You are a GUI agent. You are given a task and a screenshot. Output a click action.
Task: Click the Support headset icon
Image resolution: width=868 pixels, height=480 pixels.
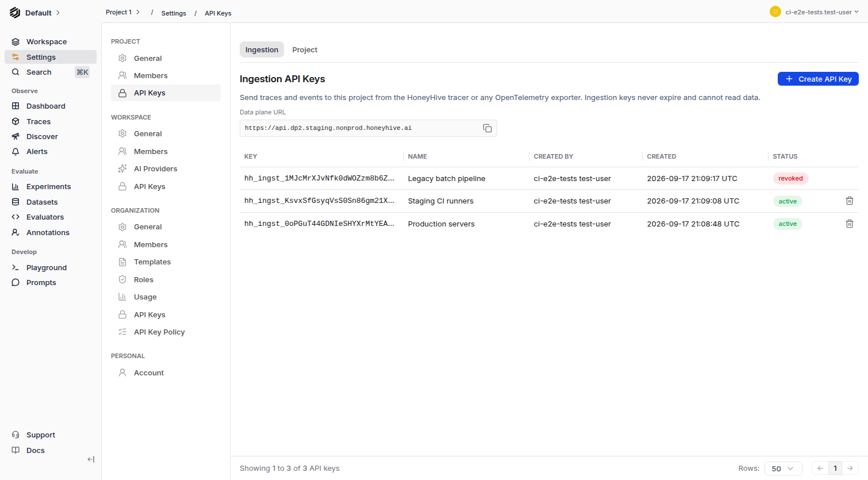click(x=16, y=435)
